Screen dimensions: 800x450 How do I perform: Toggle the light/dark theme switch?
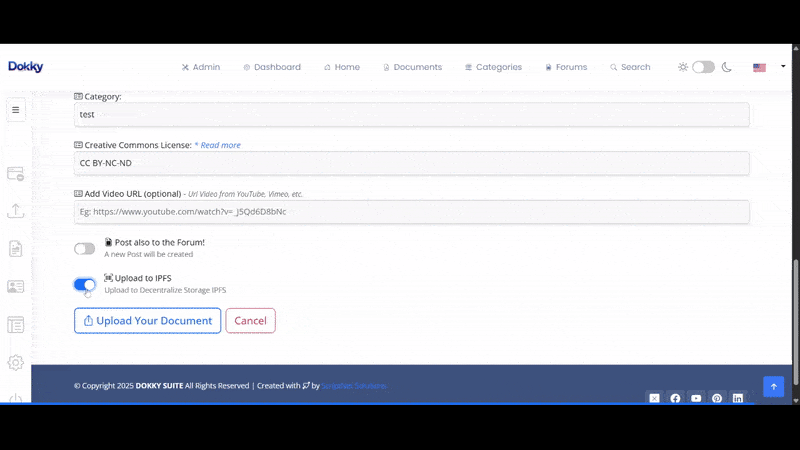coord(703,67)
